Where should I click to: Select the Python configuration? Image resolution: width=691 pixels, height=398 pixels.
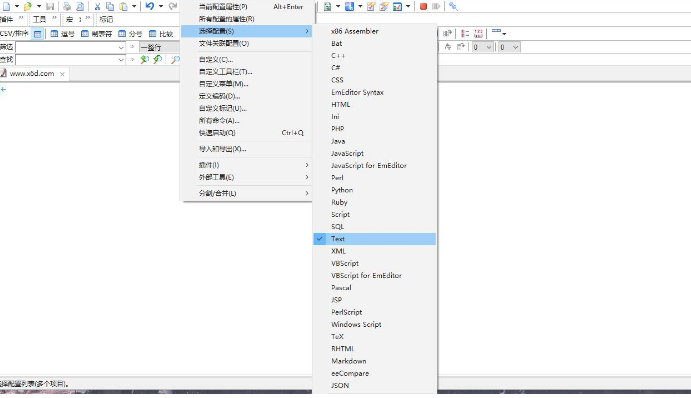(x=375, y=190)
